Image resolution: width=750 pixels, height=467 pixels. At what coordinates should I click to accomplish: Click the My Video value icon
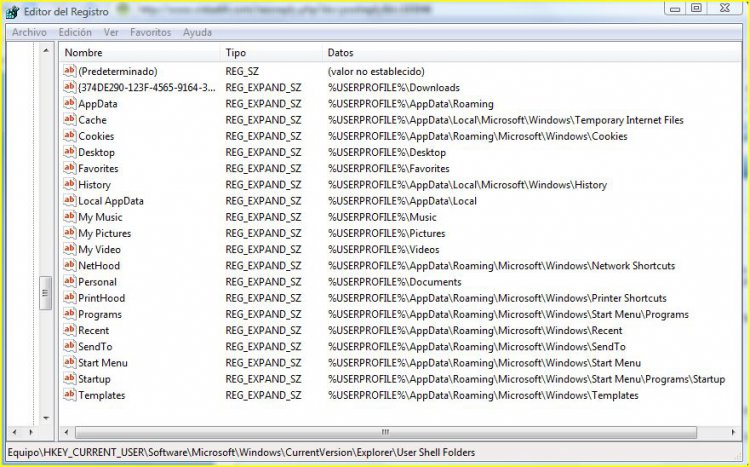70,250
